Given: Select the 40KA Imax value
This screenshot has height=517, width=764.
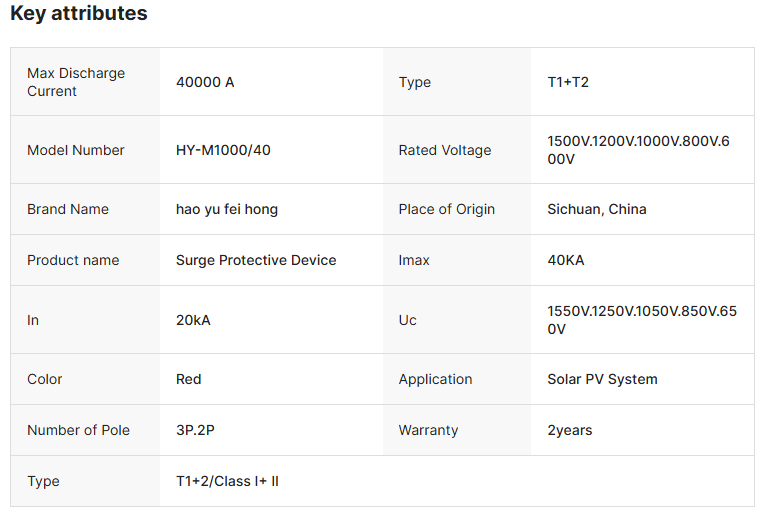Looking at the screenshot, I should coord(566,260).
